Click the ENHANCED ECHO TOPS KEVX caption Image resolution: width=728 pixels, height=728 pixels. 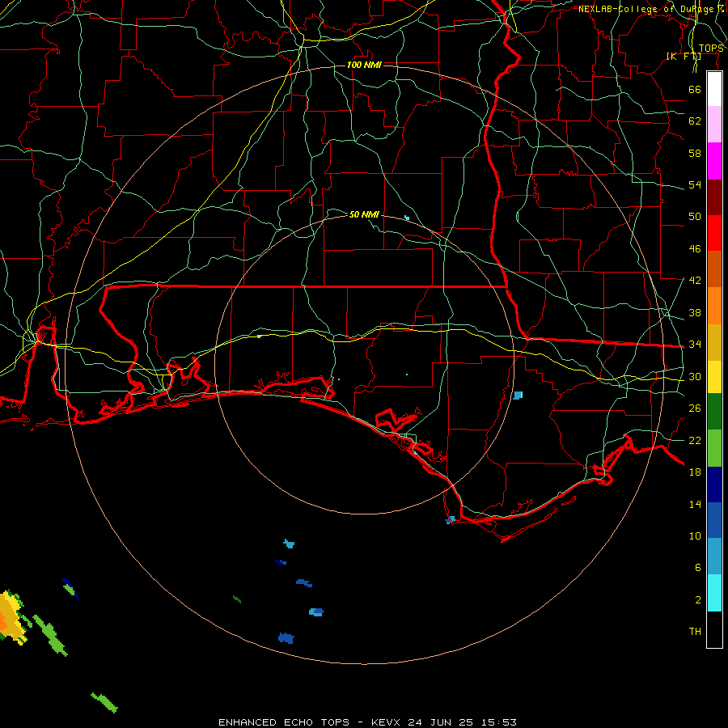367,722
